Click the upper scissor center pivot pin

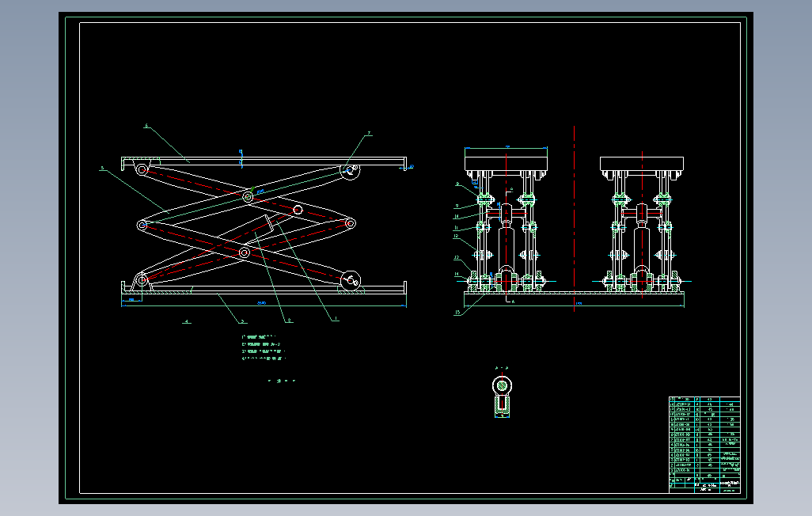point(248,197)
